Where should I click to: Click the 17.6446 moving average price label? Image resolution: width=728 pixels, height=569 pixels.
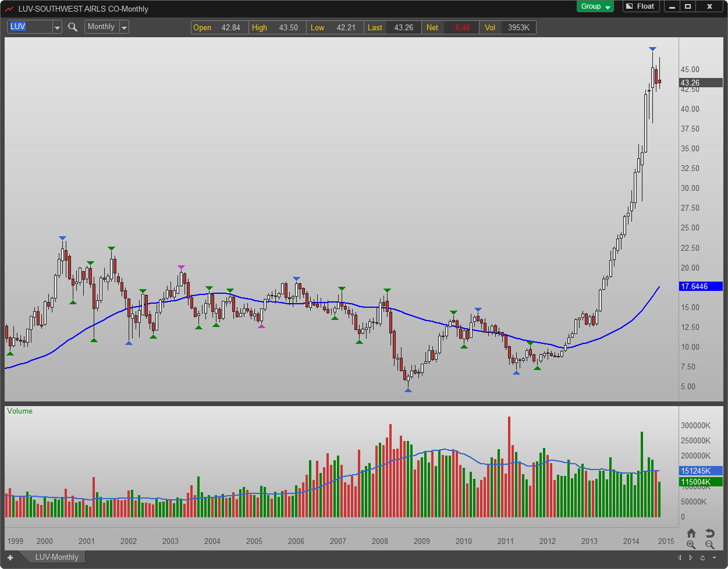pos(700,286)
